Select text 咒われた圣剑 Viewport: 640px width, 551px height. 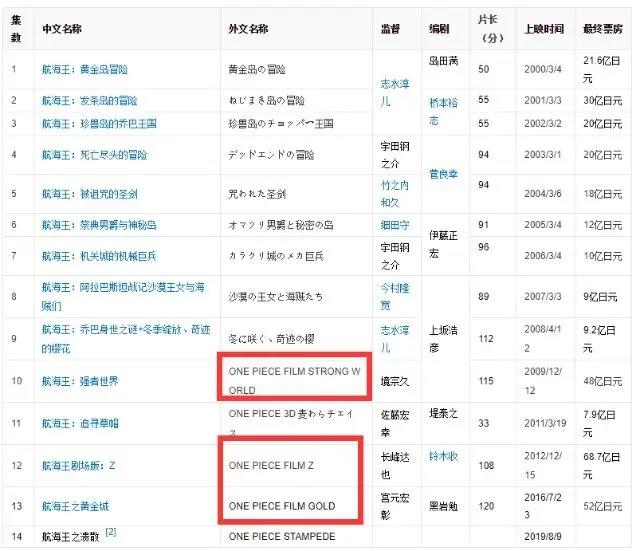click(x=257, y=194)
